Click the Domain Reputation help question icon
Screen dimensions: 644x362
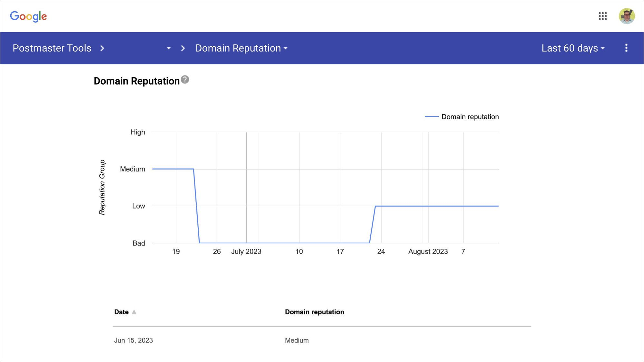[x=185, y=79]
